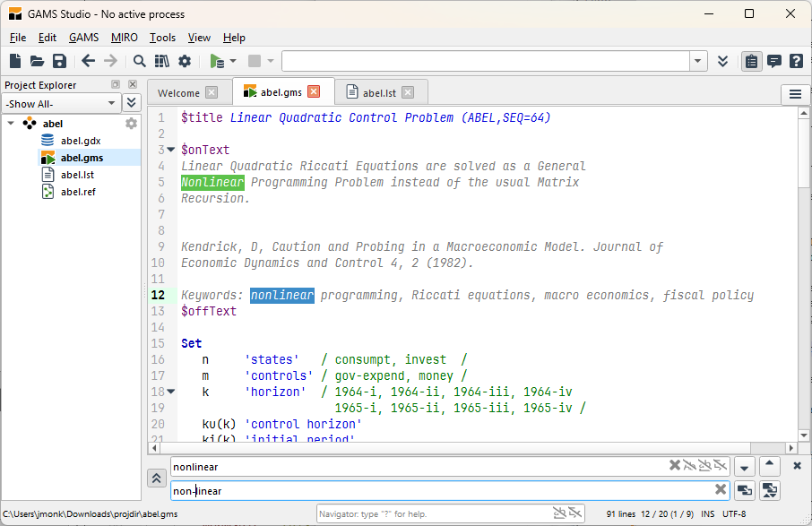Collapse the abel project tree node
812x526 pixels.
[x=11, y=124]
